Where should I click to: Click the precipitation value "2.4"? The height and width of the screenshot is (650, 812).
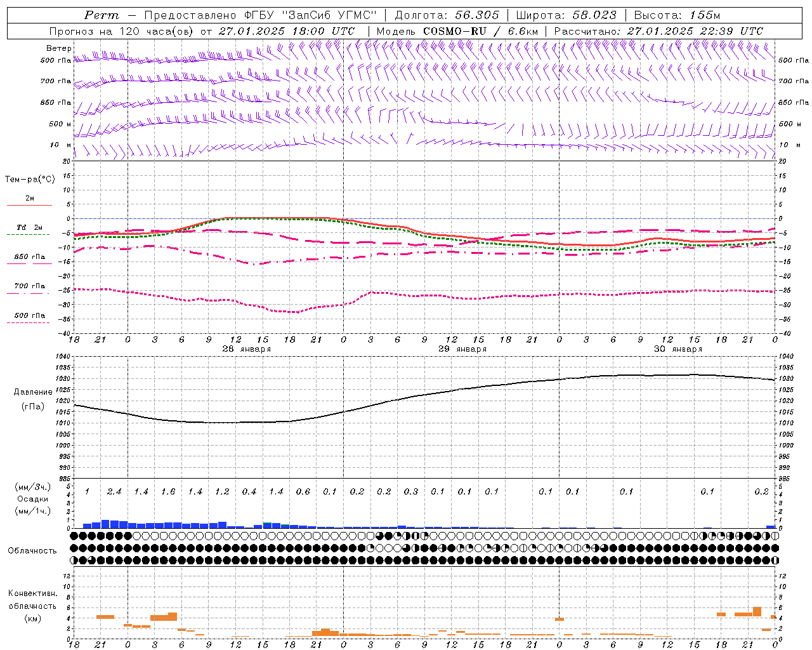pyautogui.click(x=114, y=492)
